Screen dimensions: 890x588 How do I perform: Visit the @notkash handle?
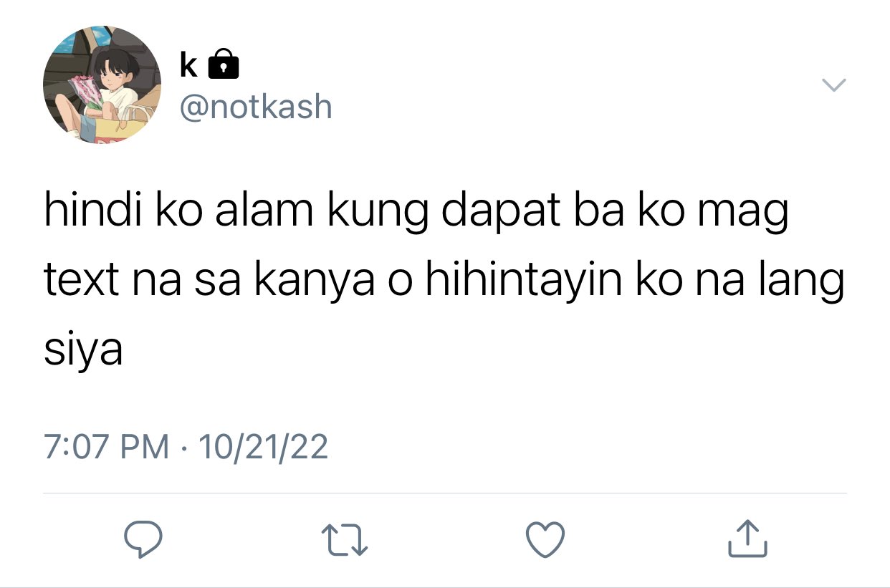[x=256, y=107]
